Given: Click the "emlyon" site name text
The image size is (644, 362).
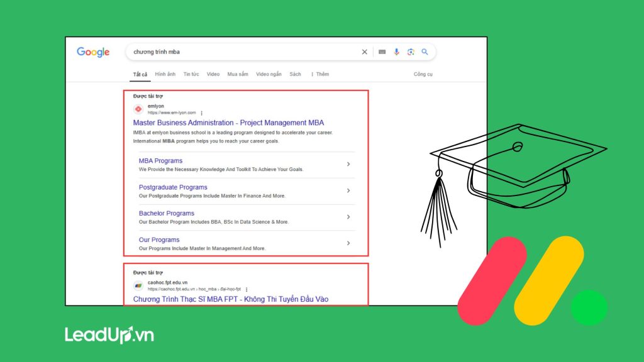Looking at the screenshot, I should point(156,106).
